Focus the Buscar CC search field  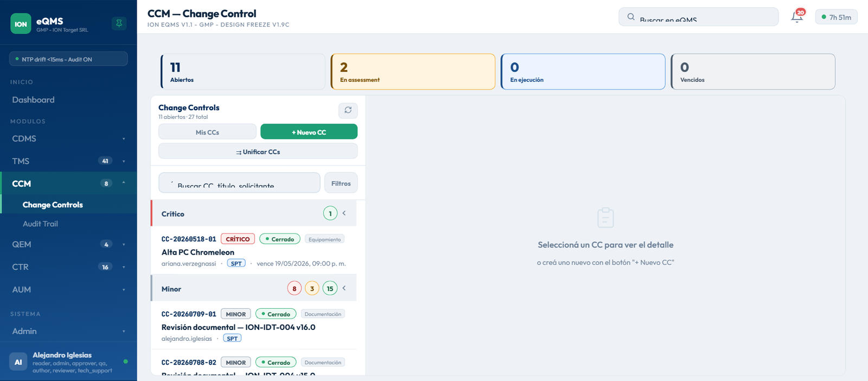pos(239,183)
